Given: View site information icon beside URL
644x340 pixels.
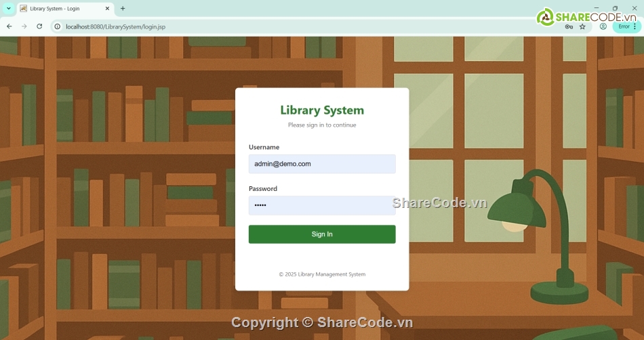Looking at the screenshot, I should coord(58,26).
